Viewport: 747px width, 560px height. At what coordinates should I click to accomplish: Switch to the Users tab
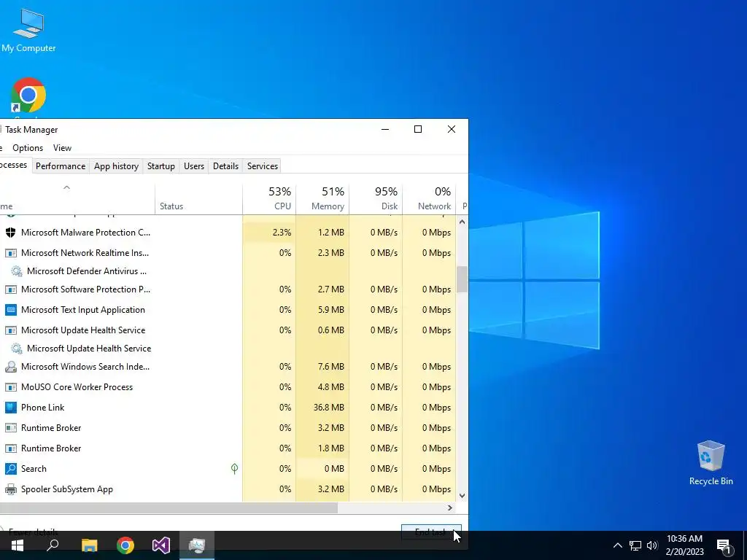pyautogui.click(x=194, y=166)
